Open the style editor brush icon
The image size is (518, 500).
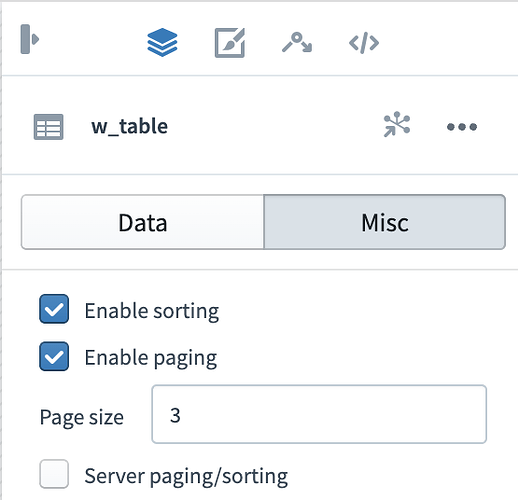(x=230, y=43)
